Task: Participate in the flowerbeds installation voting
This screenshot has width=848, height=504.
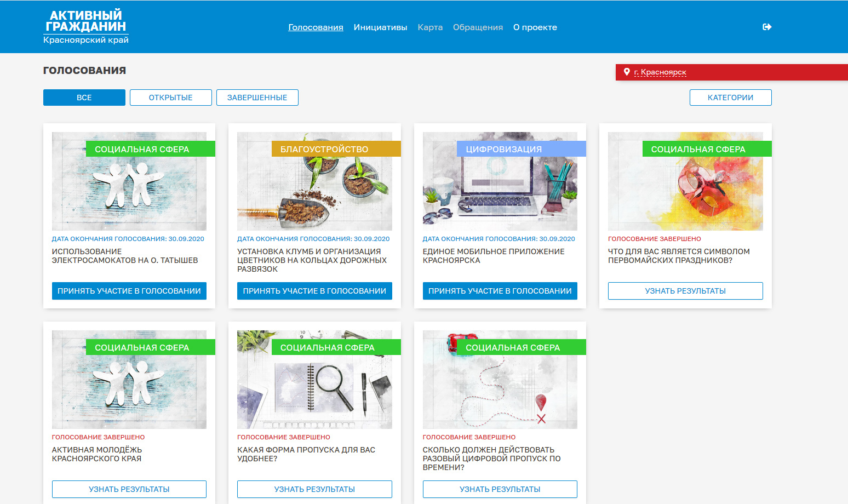Action: point(314,291)
